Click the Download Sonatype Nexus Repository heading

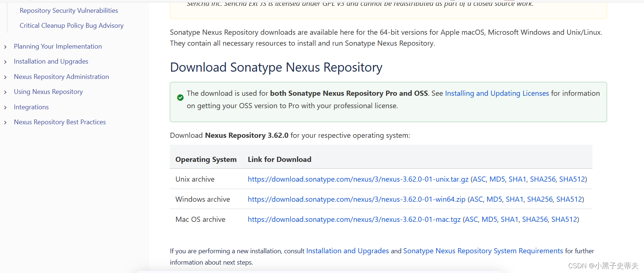(x=276, y=67)
